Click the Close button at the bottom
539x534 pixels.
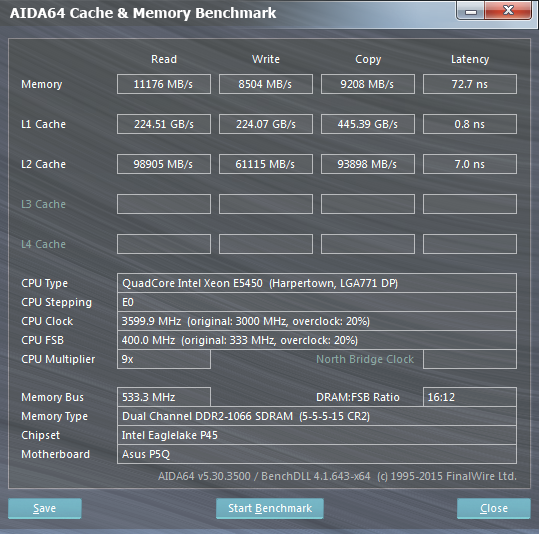(494, 508)
